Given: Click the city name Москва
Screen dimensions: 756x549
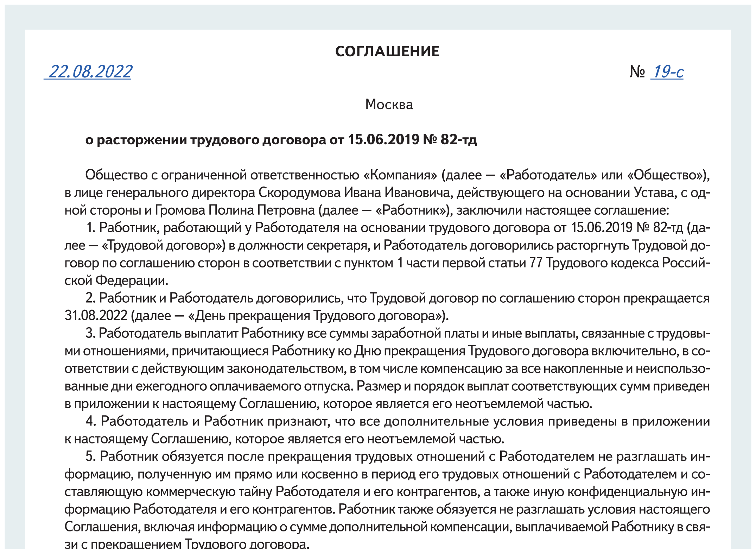Looking at the screenshot, I should [389, 105].
